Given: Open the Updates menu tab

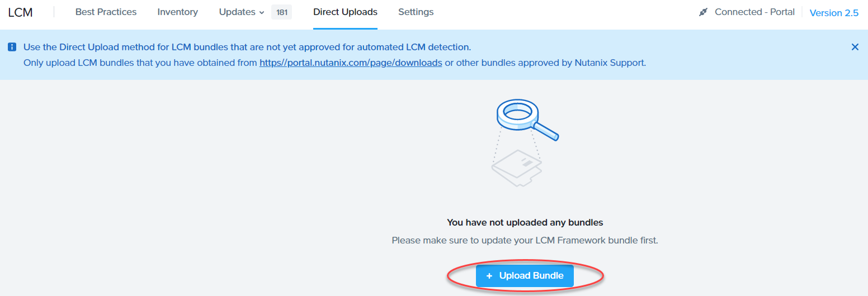Looking at the screenshot, I should tap(237, 12).
